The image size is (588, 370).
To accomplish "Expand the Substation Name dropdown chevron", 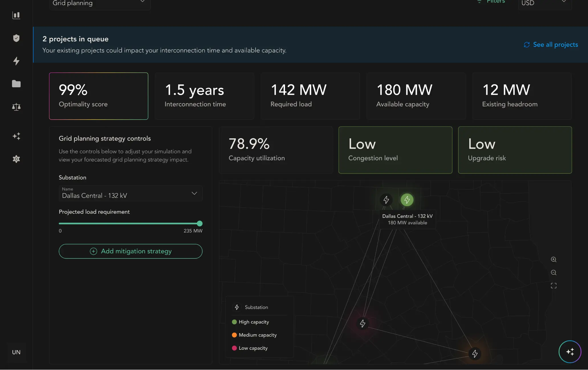I will pos(194,193).
